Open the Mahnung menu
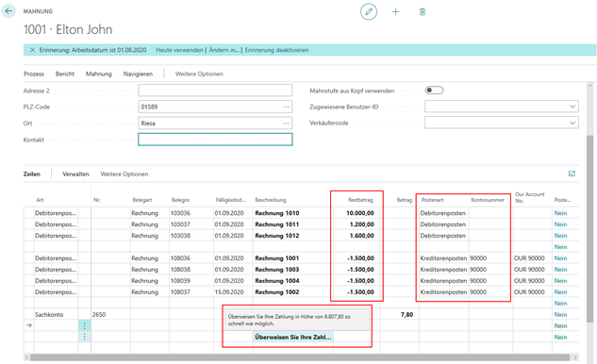Screen dimensions: 597x364 click(x=99, y=74)
